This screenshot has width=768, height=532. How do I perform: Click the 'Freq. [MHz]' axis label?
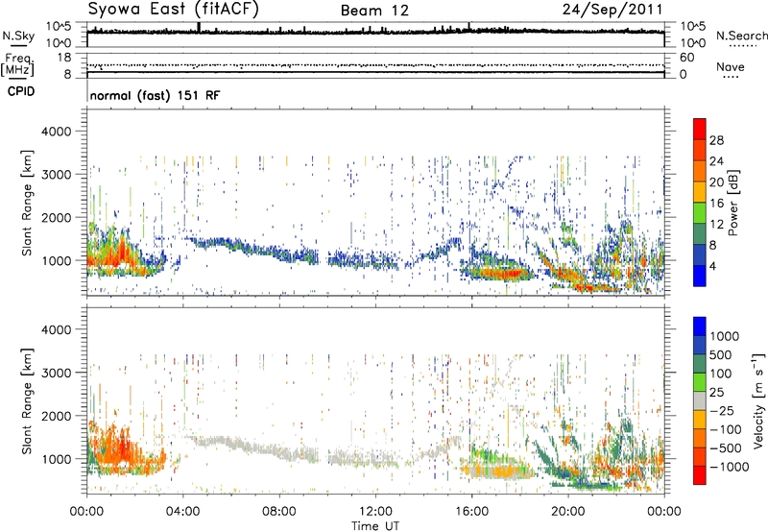pos(17,64)
